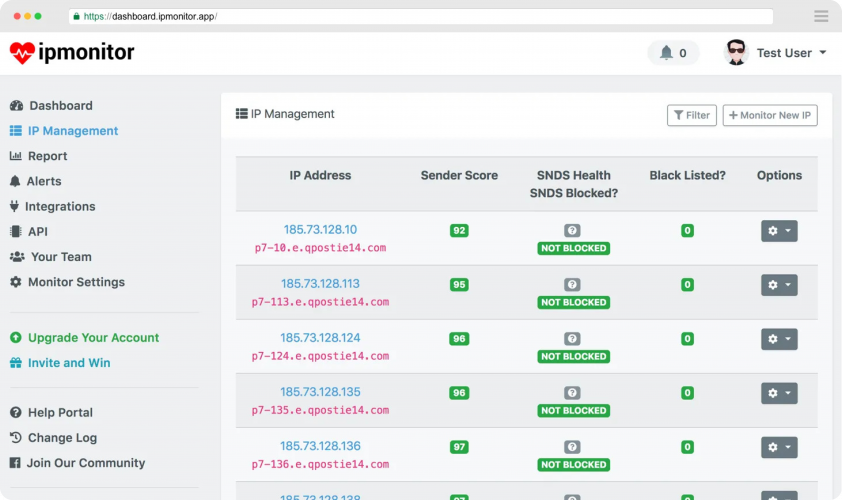
Task: Click the Change Log history icon
Action: tap(16, 438)
